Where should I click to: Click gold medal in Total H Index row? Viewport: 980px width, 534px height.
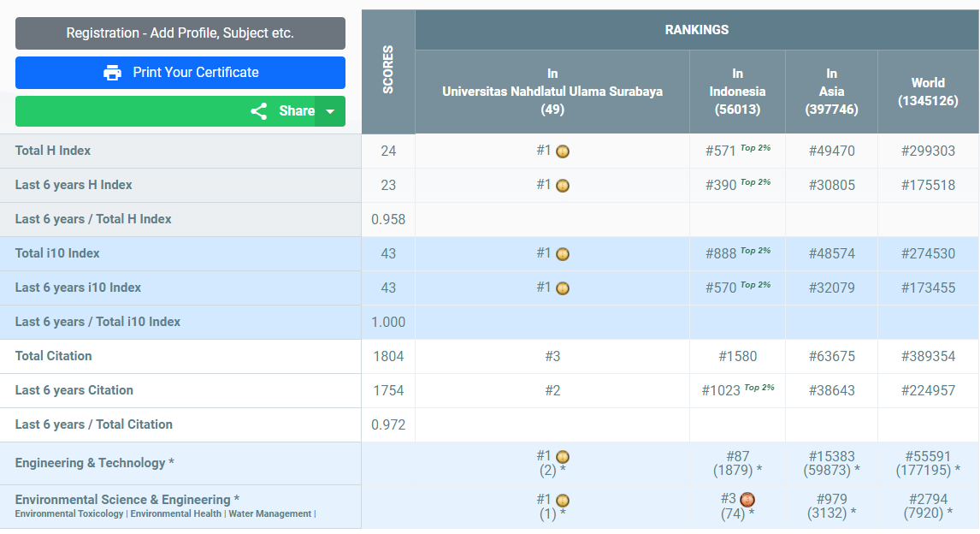[x=563, y=151]
